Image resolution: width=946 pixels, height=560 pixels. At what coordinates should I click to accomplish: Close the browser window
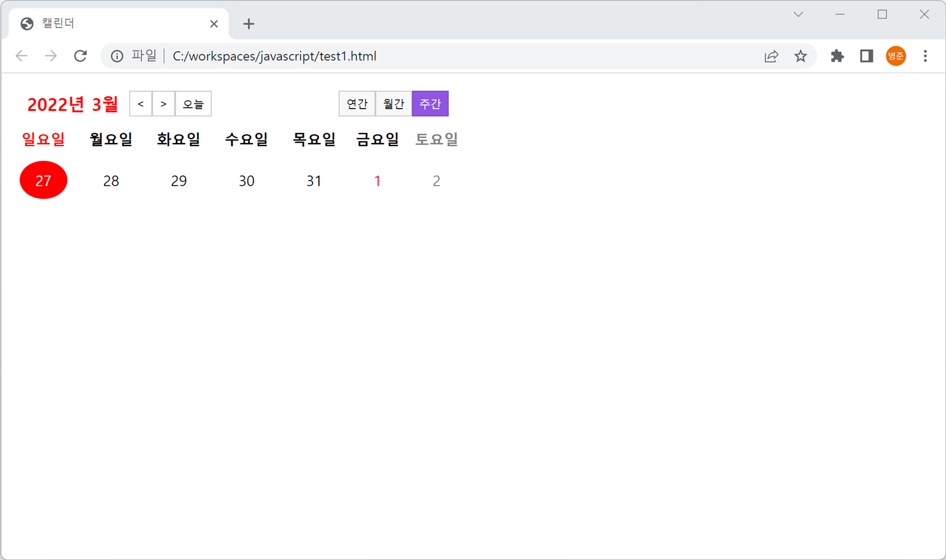[924, 15]
